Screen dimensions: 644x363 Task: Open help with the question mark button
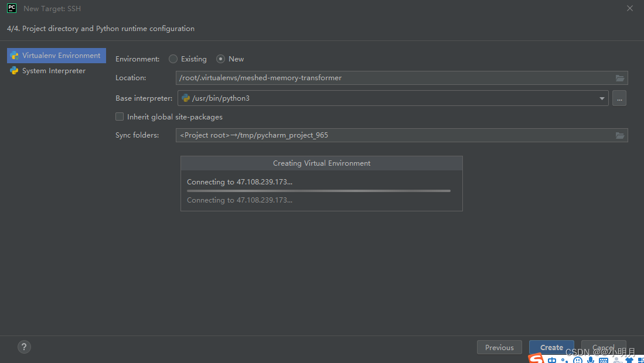[x=24, y=347]
